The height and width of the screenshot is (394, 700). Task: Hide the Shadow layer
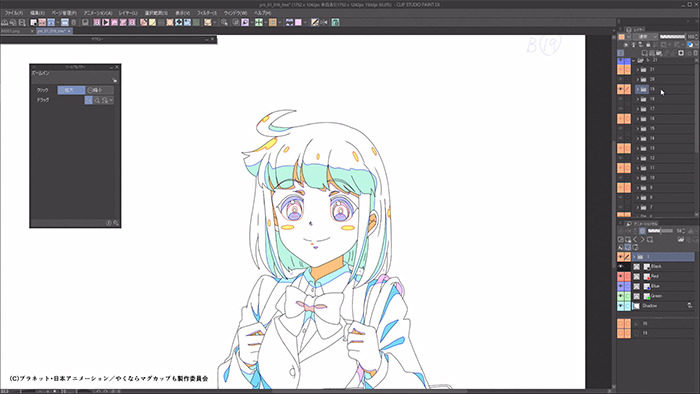(621, 306)
